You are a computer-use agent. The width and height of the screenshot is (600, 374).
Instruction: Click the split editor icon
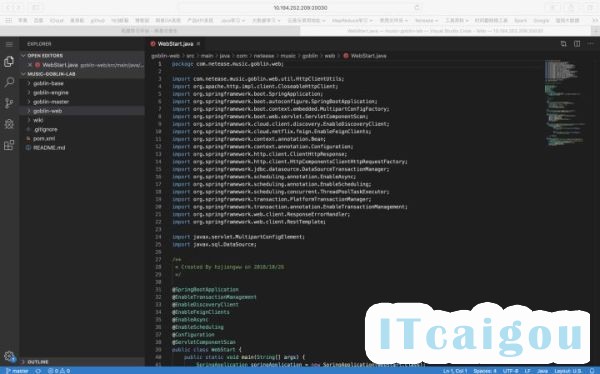pos(577,44)
